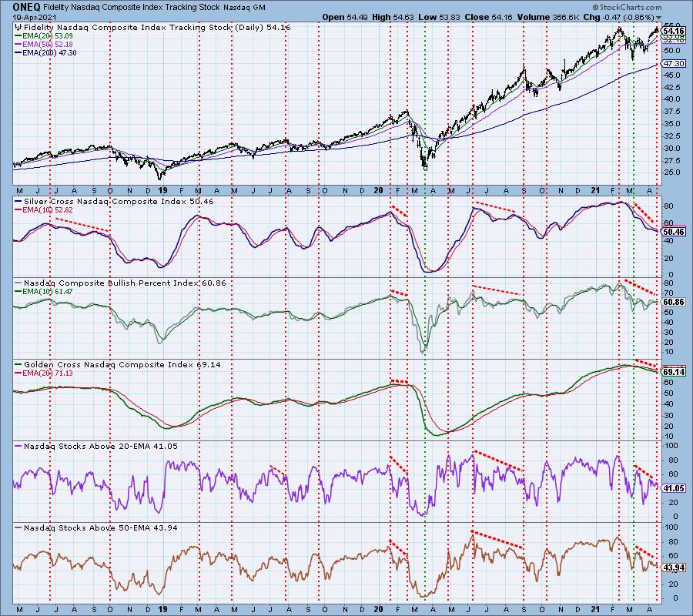Click the 47.30 EMA value tag
This screenshot has height=616, width=693.
coord(674,64)
